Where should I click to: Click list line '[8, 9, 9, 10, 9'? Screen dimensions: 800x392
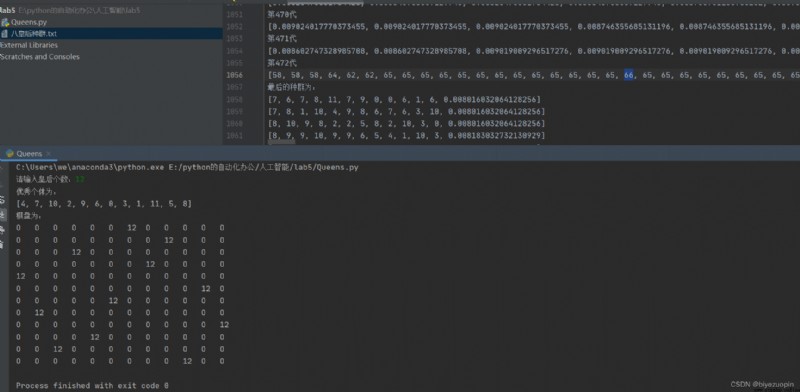click(406, 135)
